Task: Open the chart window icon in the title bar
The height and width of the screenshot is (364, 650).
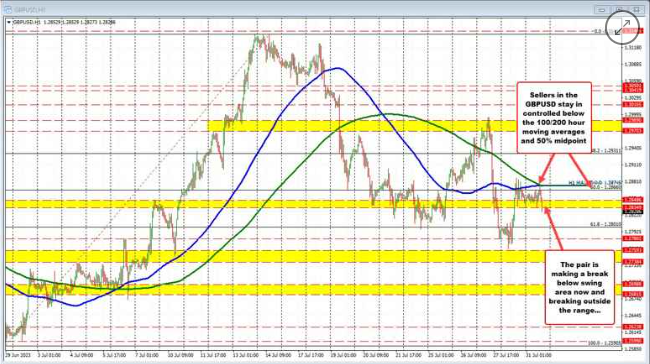Action: click(x=8, y=9)
